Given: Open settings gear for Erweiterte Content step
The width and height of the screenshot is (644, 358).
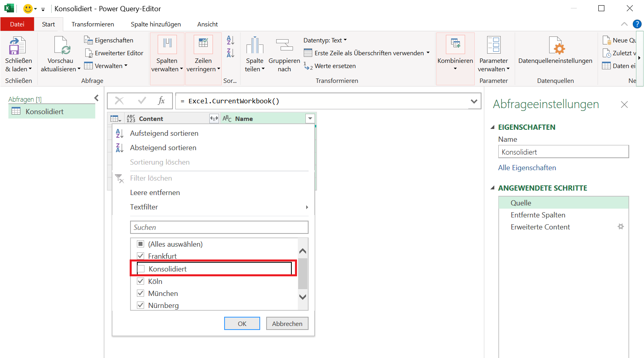Looking at the screenshot, I should coord(621,227).
